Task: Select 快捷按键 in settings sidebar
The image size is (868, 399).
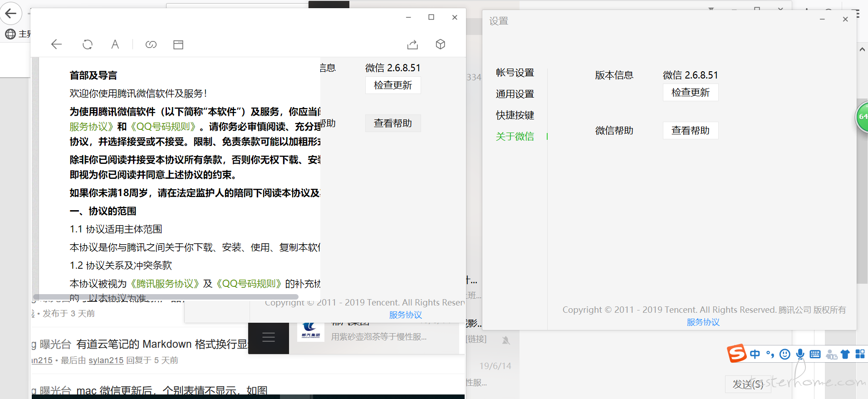Action: tap(515, 115)
